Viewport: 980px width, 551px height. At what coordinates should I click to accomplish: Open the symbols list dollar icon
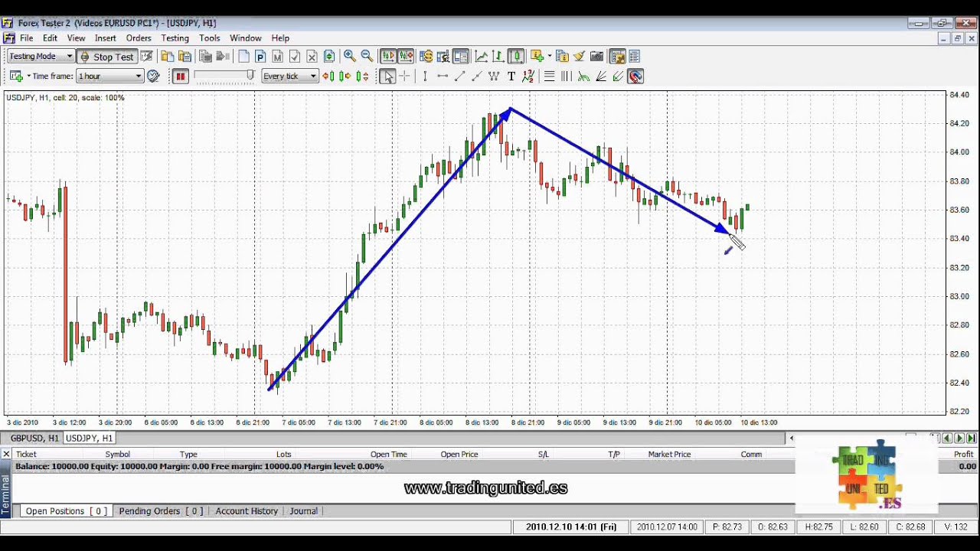(x=426, y=56)
